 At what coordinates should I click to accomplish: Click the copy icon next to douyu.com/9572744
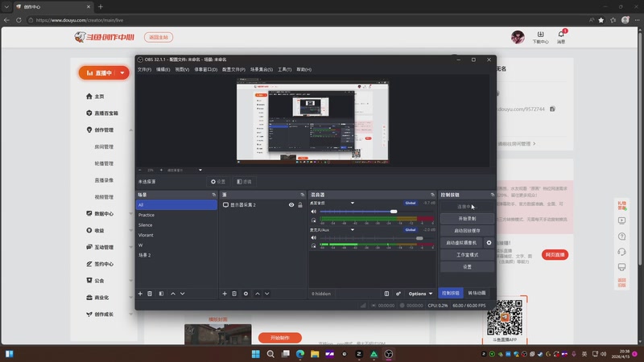[x=552, y=109]
